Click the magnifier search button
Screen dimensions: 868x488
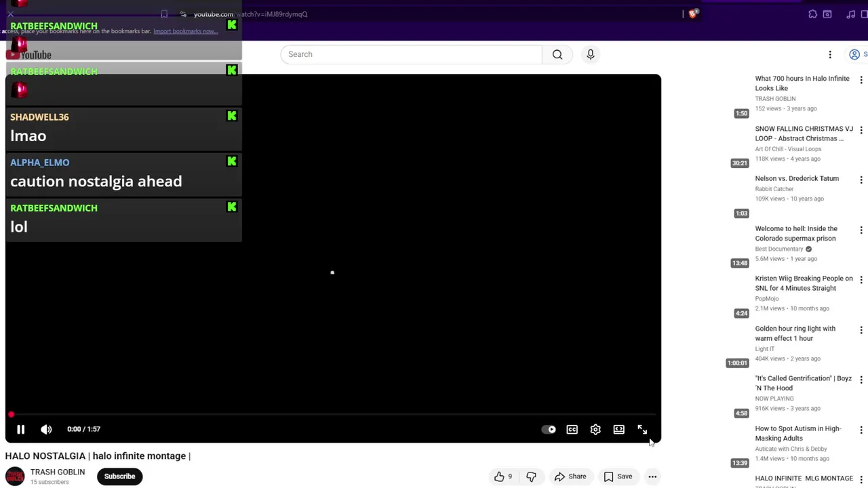point(557,54)
